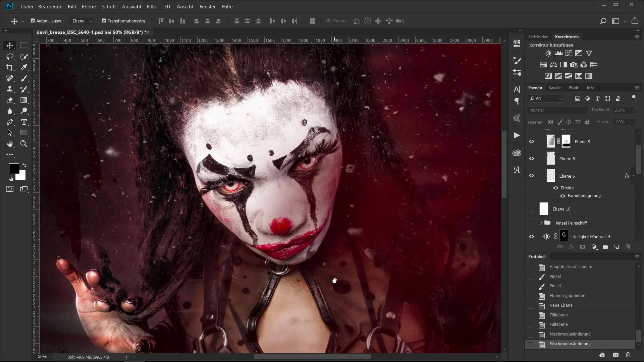644x362 pixels.
Task: Create snapshot camera icon in Protokoll
Action: 616,355
